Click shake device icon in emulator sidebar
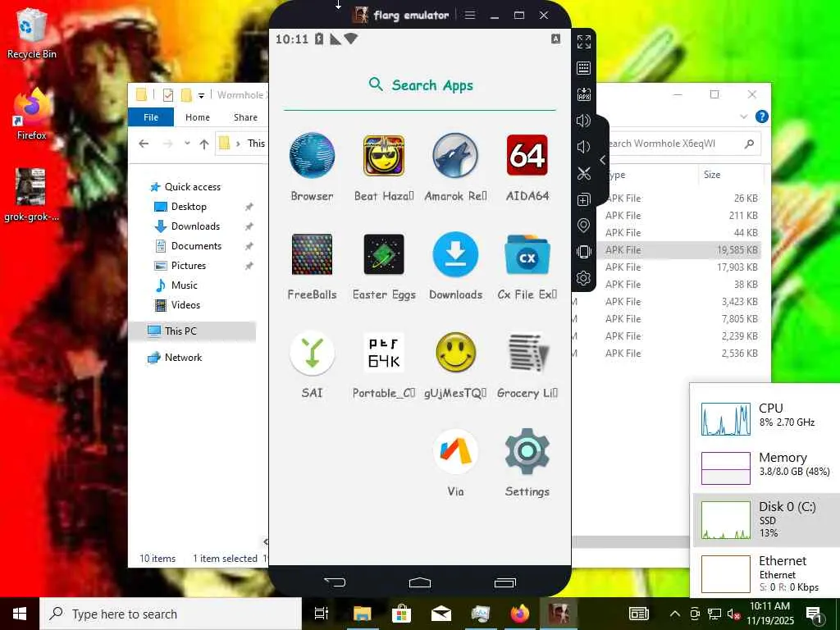This screenshot has height=630, width=840. [583, 252]
